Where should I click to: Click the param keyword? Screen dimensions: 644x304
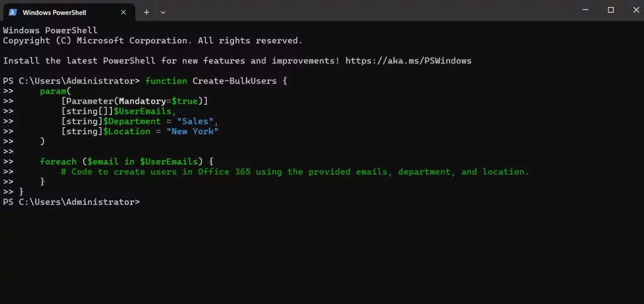[x=53, y=91]
